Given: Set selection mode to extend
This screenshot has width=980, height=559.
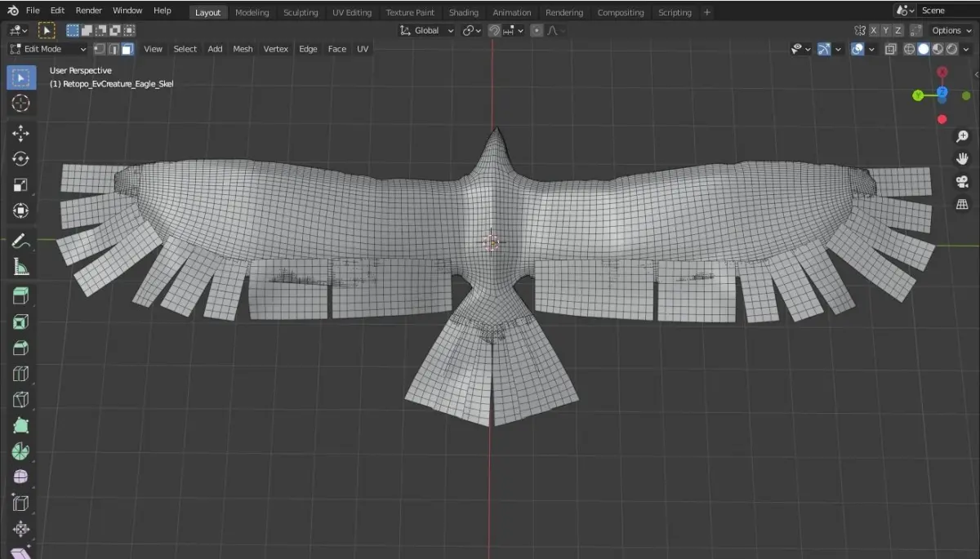Looking at the screenshot, I should (x=87, y=30).
